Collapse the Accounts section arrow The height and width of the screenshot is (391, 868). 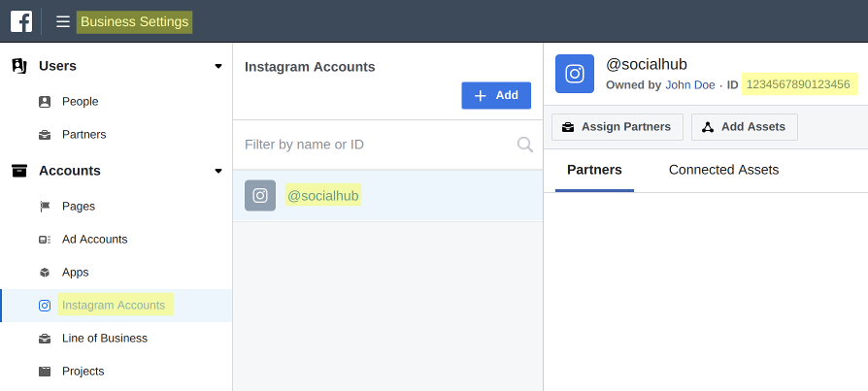218,171
